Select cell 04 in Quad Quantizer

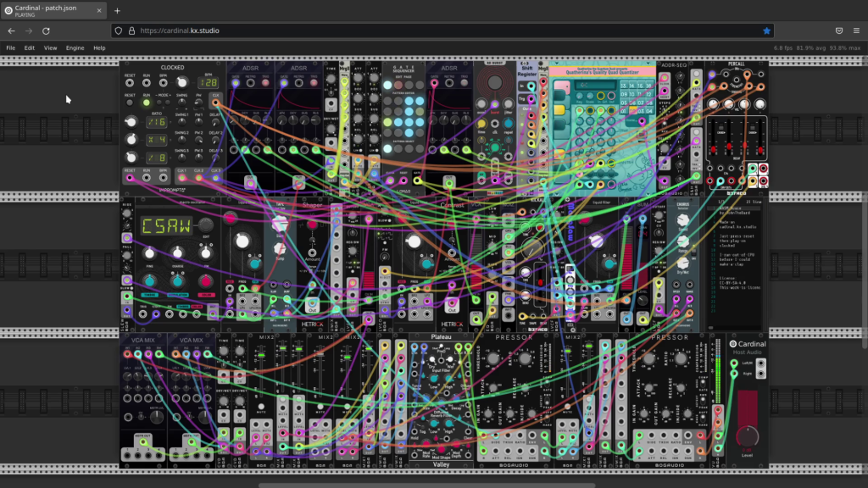pyautogui.click(x=648, y=111)
